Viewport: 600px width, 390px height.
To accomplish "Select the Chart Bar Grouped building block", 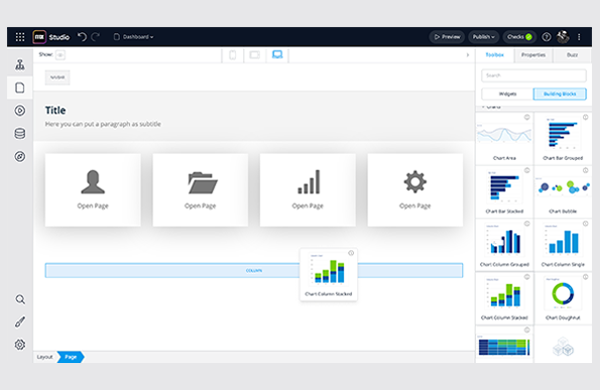I will (563, 138).
